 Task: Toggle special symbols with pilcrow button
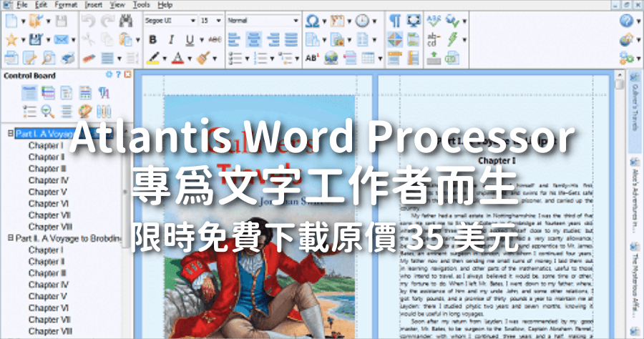pyautogui.click(x=395, y=21)
